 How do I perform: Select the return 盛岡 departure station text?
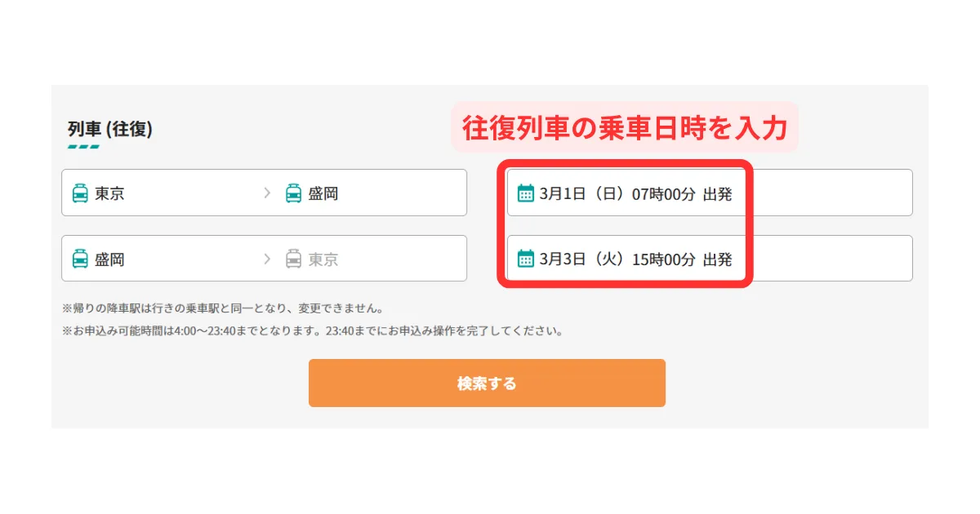(109, 259)
